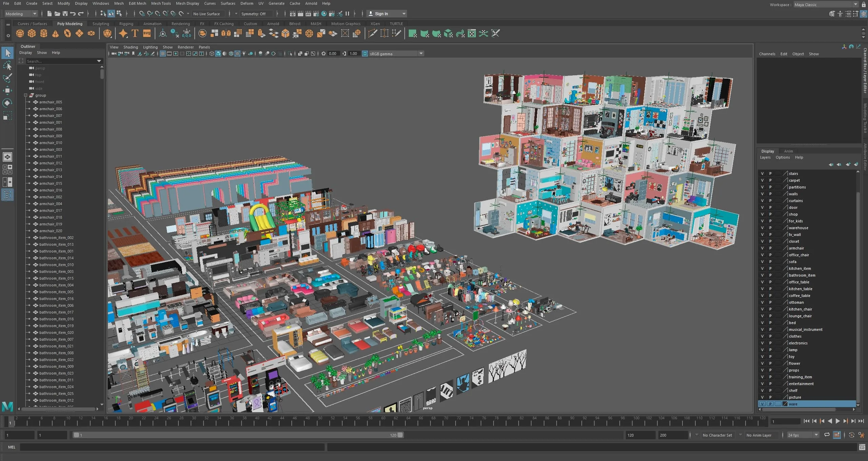Viewport: 868px width, 461px height.
Task: Open the viewport Shading menu
Action: click(x=131, y=47)
